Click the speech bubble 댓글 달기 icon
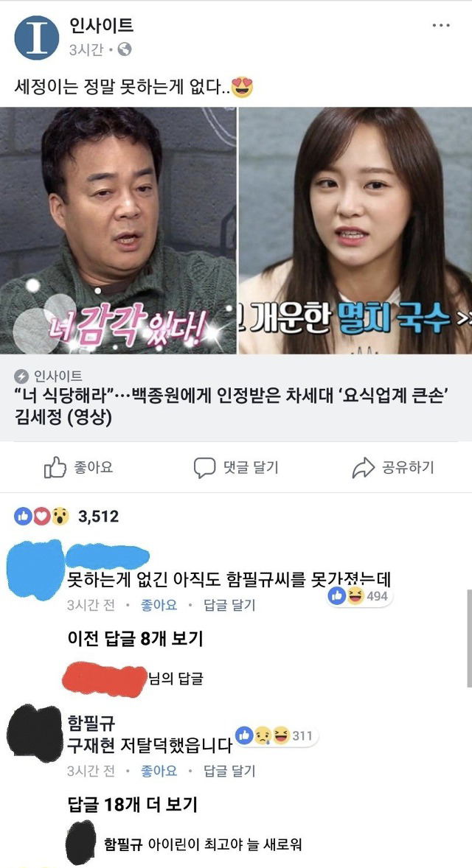Image resolution: width=472 pixels, height=868 pixels. (x=204, y=468)
